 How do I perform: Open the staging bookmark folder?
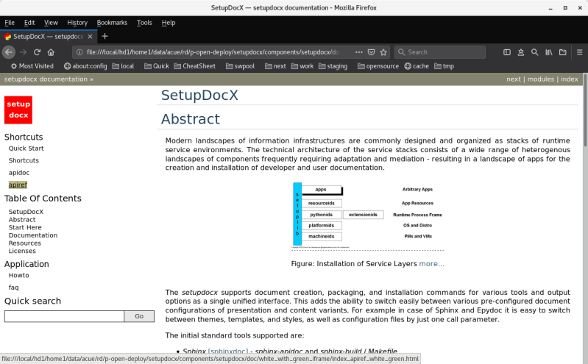coord(333,66)
